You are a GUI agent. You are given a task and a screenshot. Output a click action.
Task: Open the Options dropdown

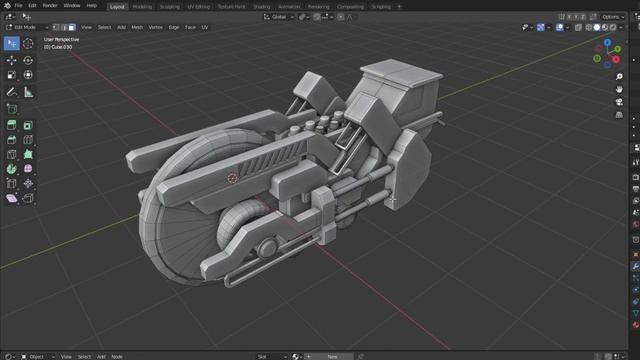613,17
